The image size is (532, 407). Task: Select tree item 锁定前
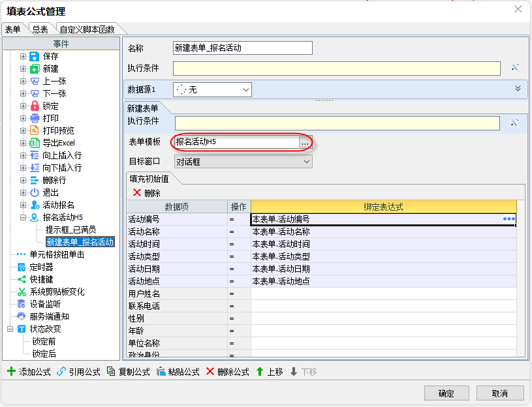click(x=44, y=341)
